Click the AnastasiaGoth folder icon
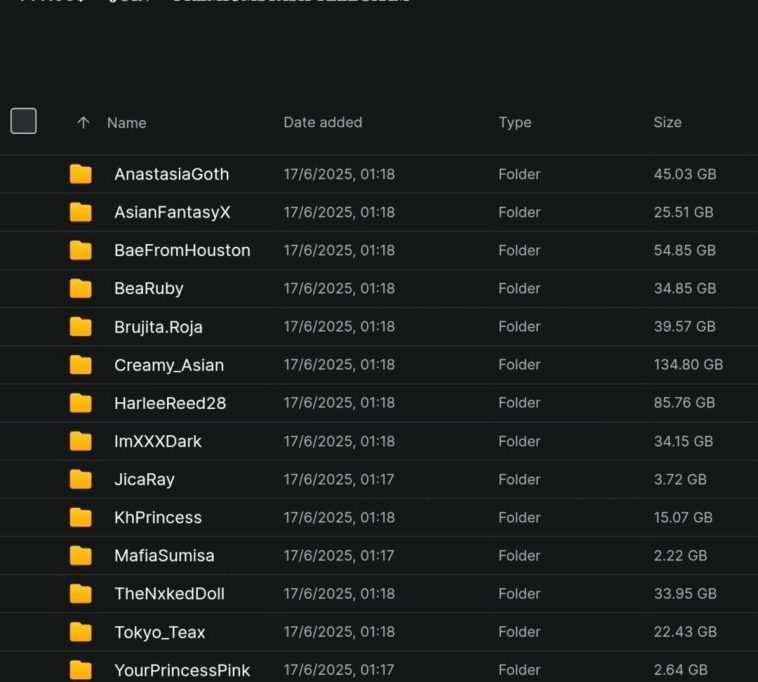 (x=81, y=174)
